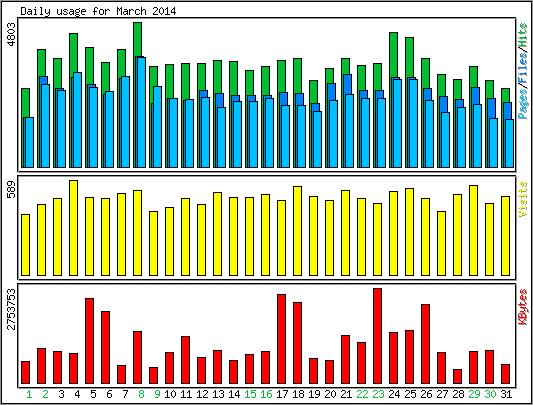Select day 7 on the date axis
This screenshot has width=533, height=405.
125,394
